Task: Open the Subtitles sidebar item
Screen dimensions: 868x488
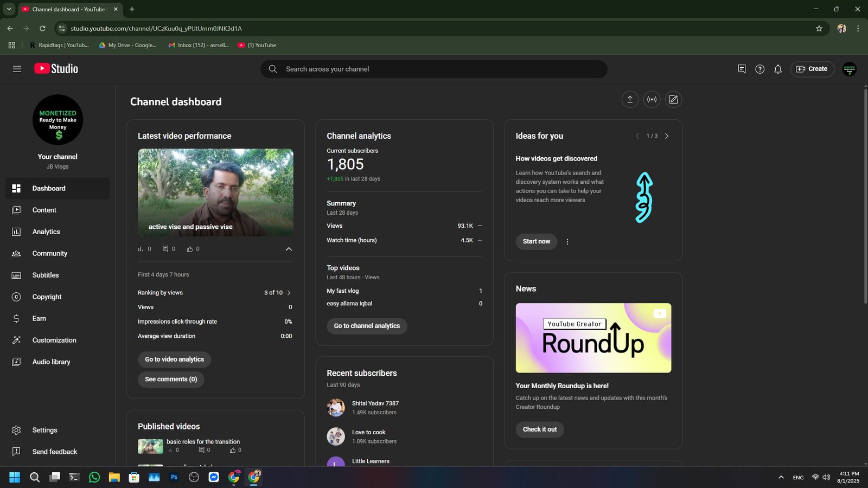Action: (x=58, y=275)
